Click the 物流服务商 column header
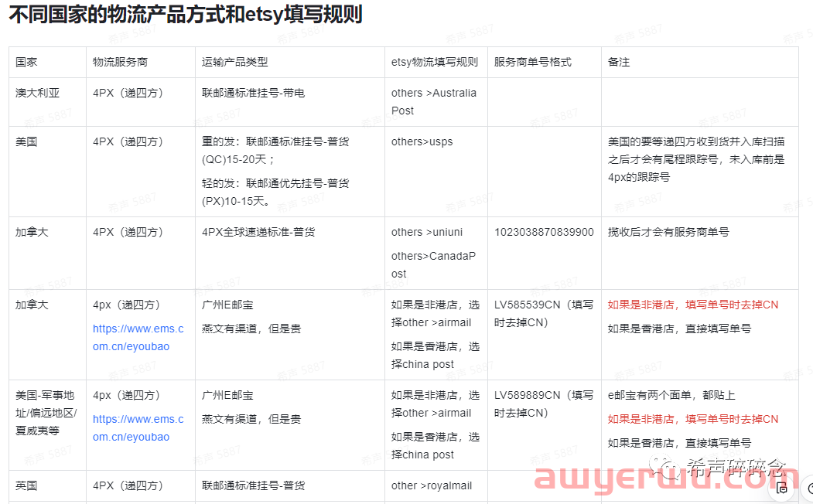The image size is (813, 504). click(121, 62)
